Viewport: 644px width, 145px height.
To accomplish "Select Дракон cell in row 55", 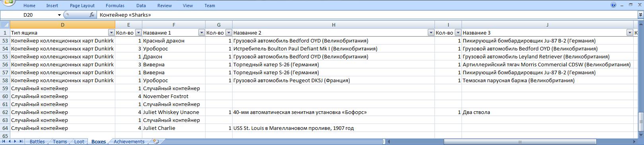I will pos(174,56).
